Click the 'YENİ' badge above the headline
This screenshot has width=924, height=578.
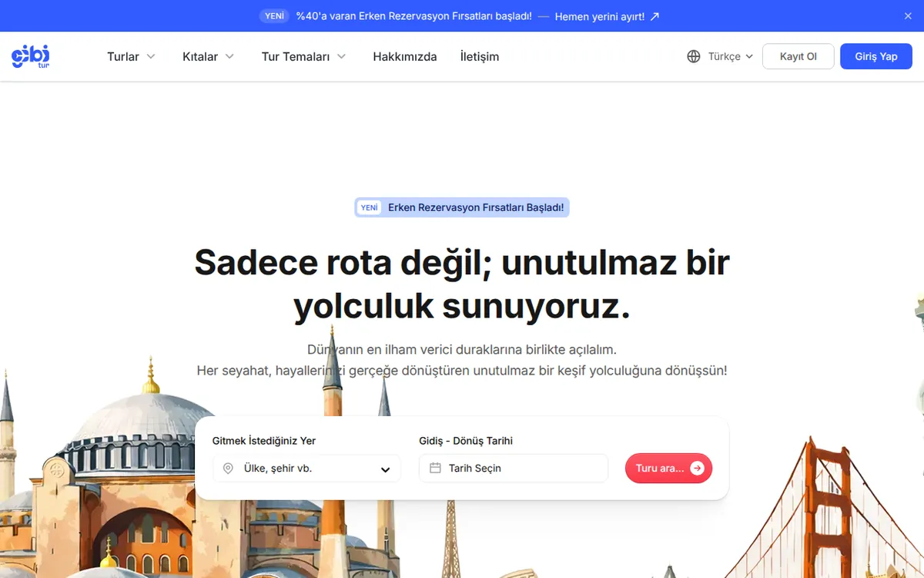[369, 207]
